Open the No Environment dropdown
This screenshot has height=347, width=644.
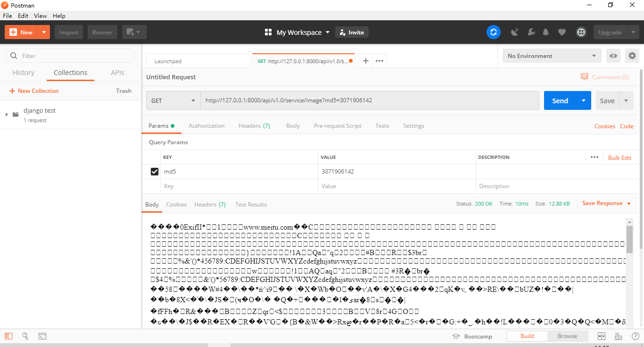(552, 56)
